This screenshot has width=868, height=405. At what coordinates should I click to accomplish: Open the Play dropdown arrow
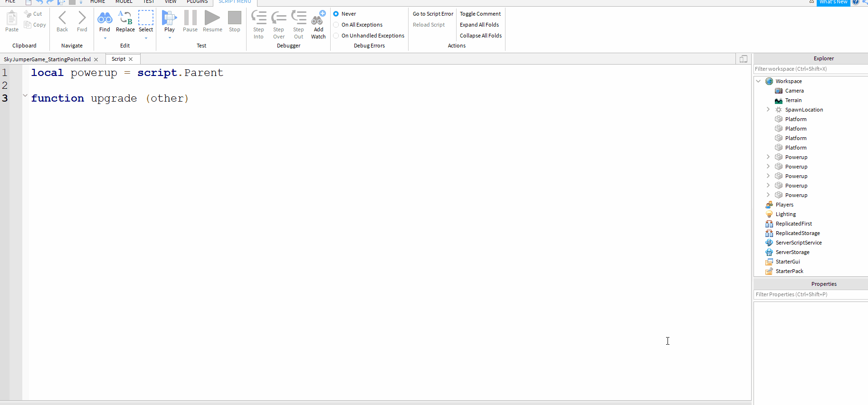(170, 38)
